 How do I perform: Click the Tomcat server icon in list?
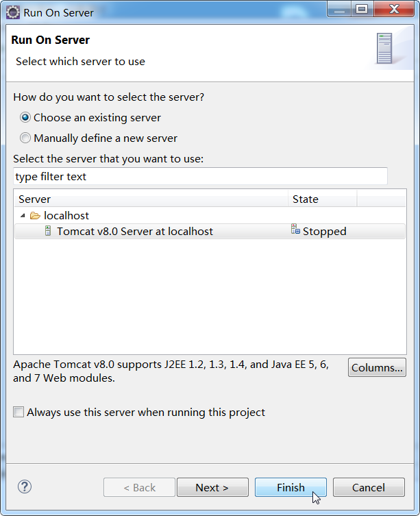click(48, 231)
